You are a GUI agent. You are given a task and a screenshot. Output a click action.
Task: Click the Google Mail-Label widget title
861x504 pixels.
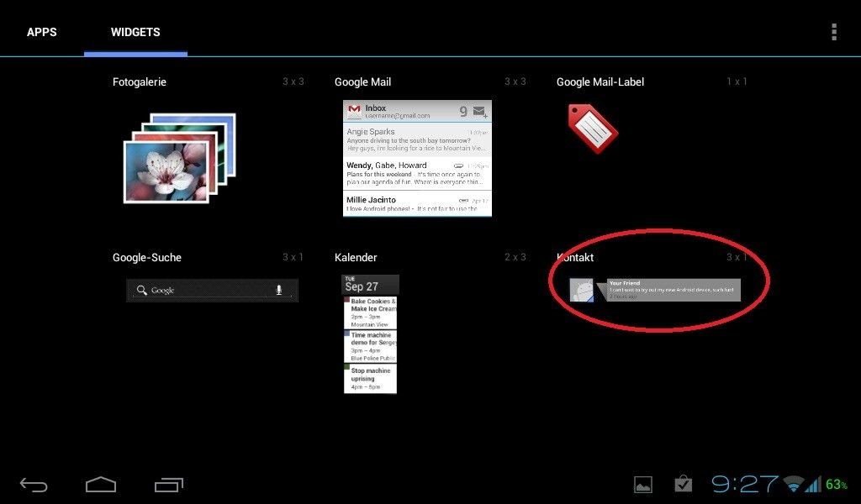pyautogui.click(x=600, y=82)
